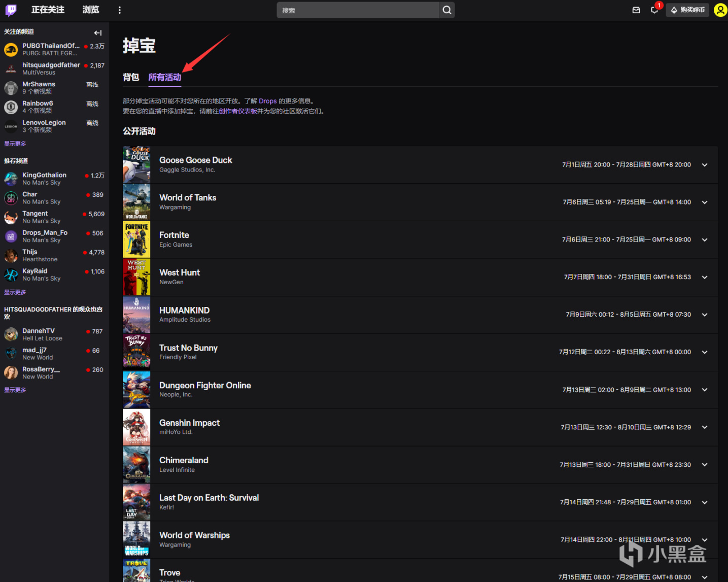The height and width of the screenshot is (582, 728).
Task: Open RosaBerry__ channel avatar
Action: 11,373
